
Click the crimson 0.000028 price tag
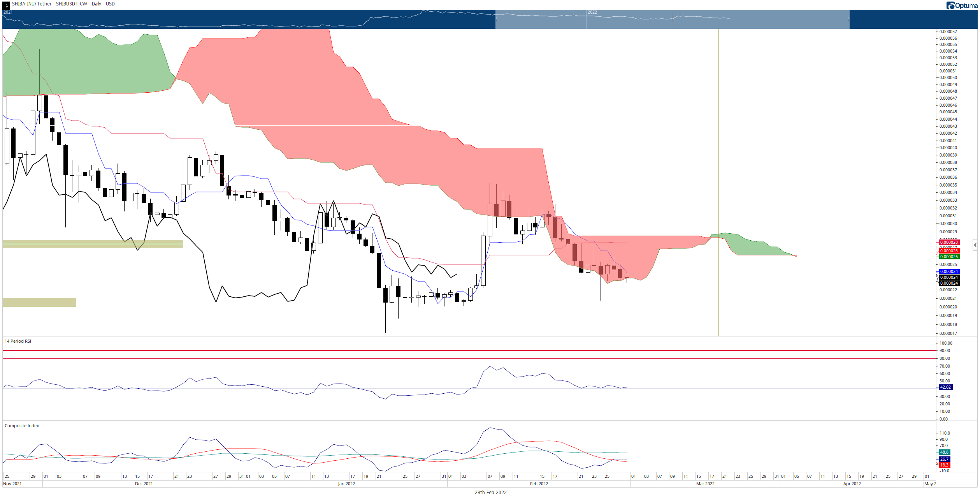click(948, 242)
